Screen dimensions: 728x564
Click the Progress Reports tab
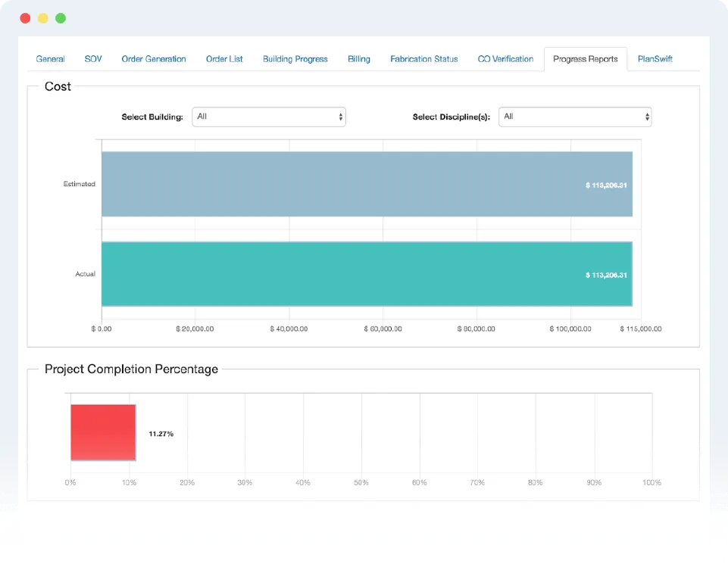[x=586, y=59]
